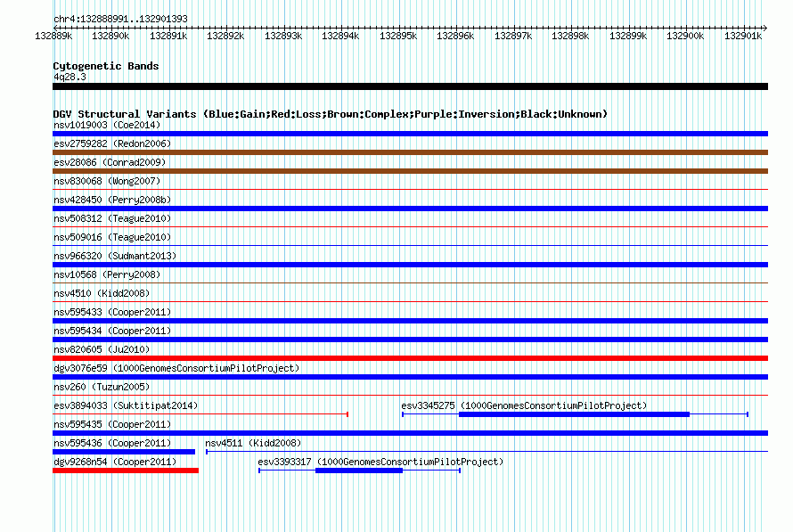Click the 4q28.3 band label
This screenshot has height=532, width=793.
tap(69, 77)
